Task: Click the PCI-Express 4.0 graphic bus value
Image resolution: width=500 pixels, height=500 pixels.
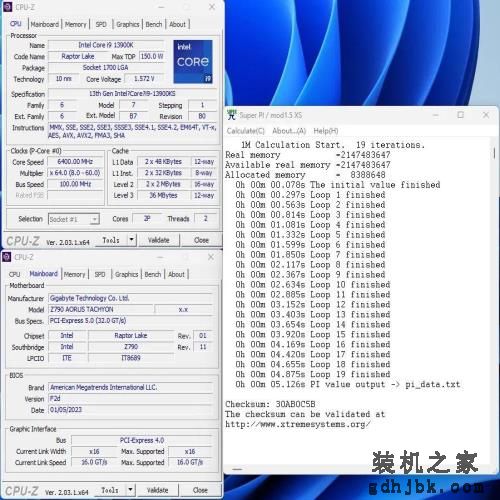Action: 142,440
